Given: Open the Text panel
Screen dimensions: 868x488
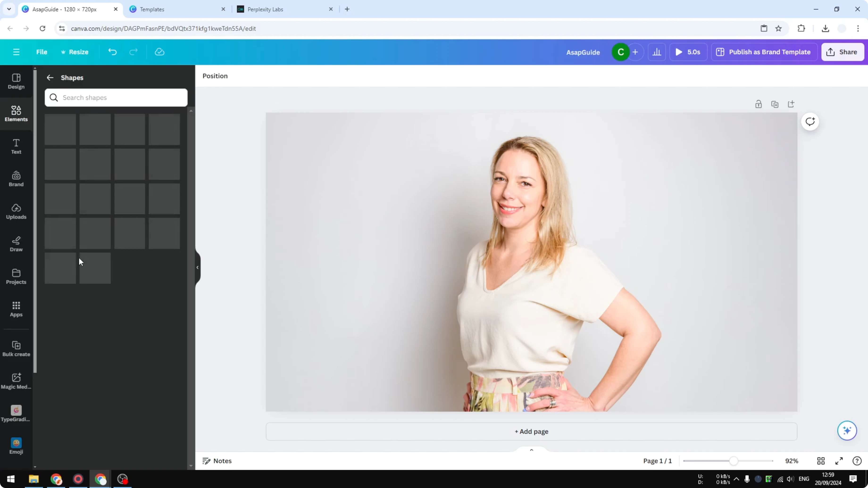Looking at the screenshot, I should click(16, 146).
